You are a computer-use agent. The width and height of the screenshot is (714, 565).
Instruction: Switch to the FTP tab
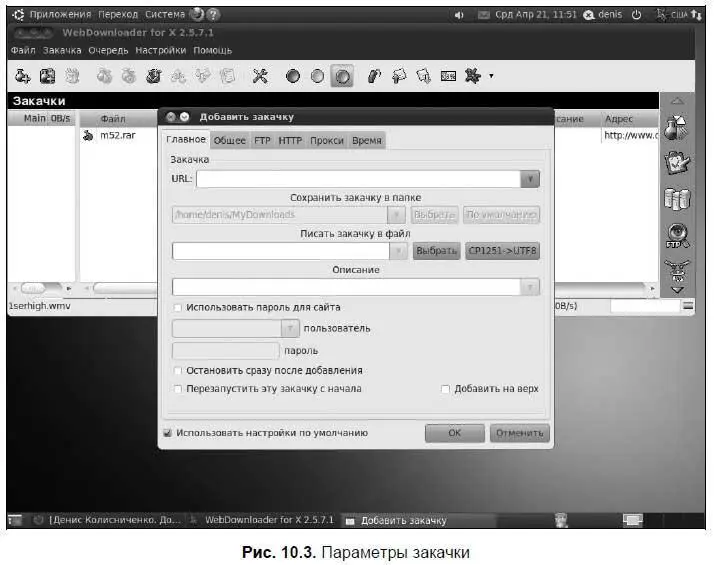(x=262, y=141)
